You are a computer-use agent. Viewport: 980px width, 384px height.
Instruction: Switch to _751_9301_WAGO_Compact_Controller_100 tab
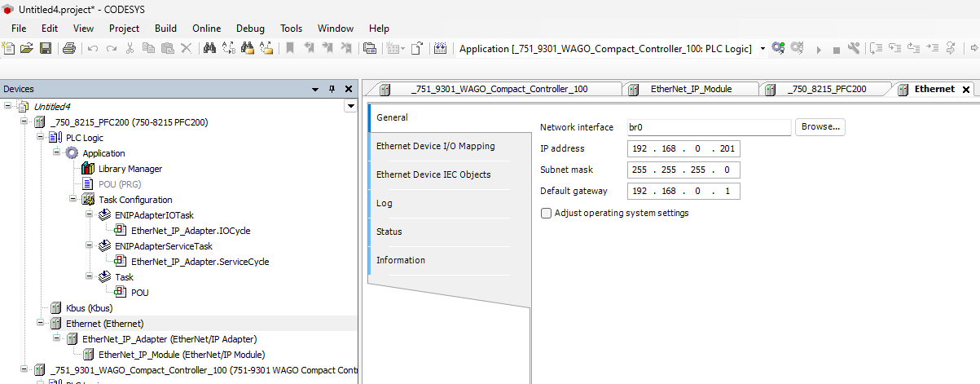coord(499,89)
